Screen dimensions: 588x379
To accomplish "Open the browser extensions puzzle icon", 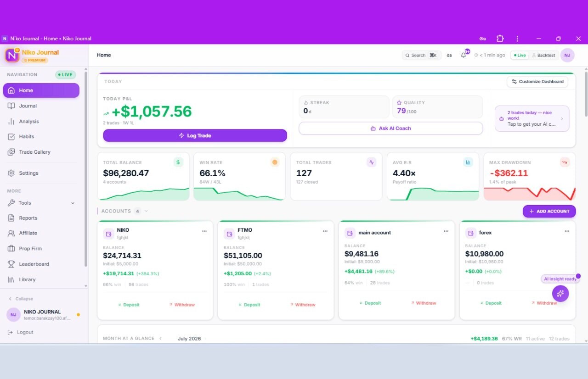I will pos(500,39).
